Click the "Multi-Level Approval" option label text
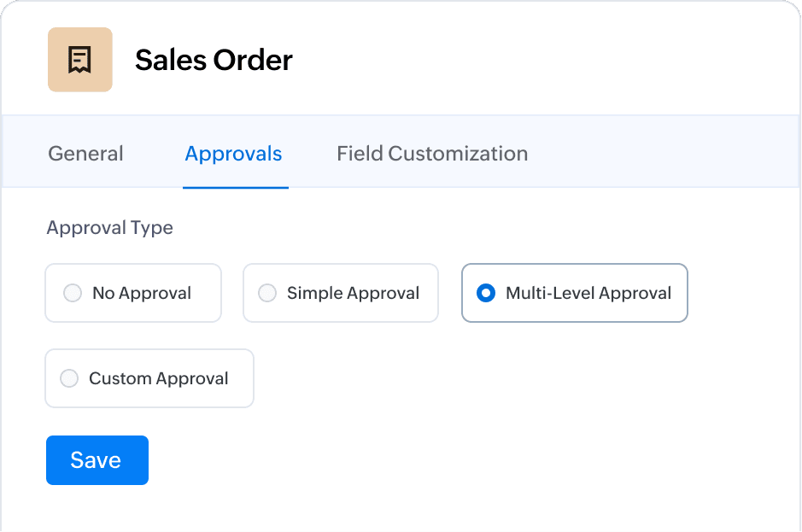Image resolution: width=802 pixels, height=532 pixels. click(588, 293)
